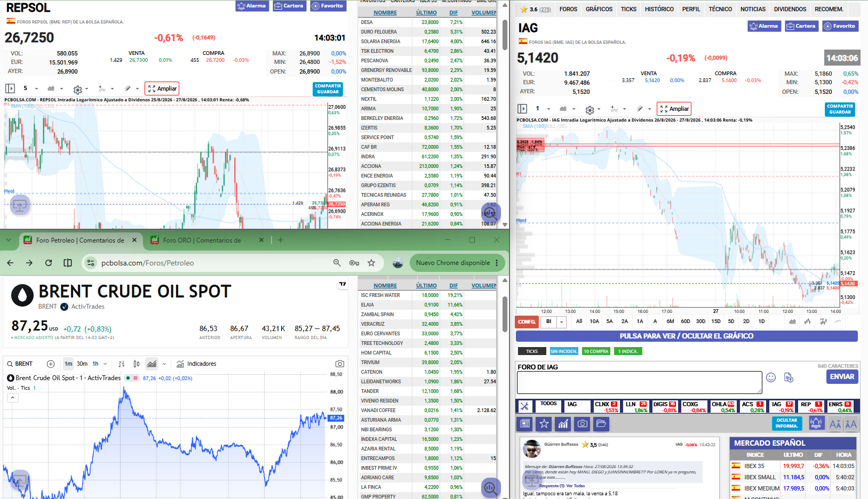Mark IAG as Favorito
The height and width of the screenshot is (499, 868).
[840, 26]
